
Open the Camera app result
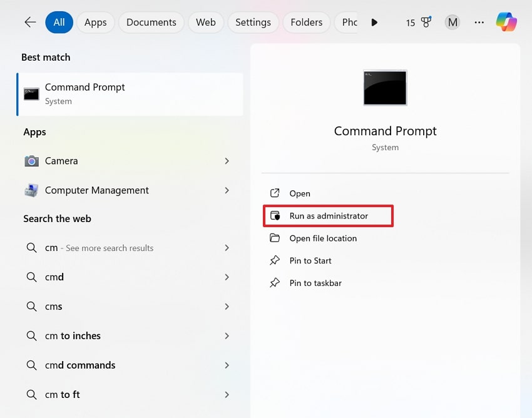(130, 161)
